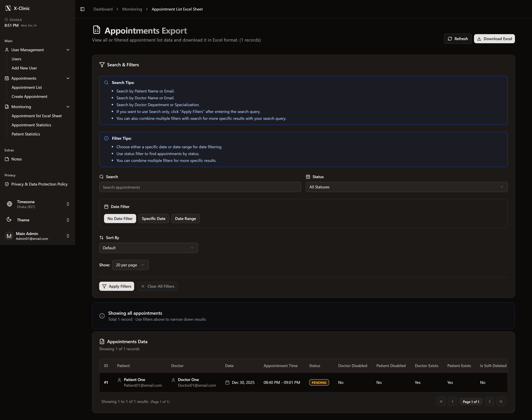
Task: Toggle the sidebar collapse icon
Action: click(83, 9)
